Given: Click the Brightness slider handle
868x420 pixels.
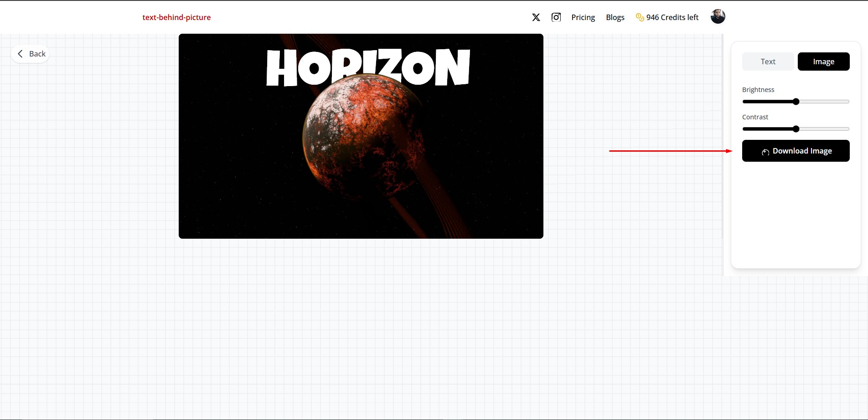Looking at the screenshot, I should [796, 102].
